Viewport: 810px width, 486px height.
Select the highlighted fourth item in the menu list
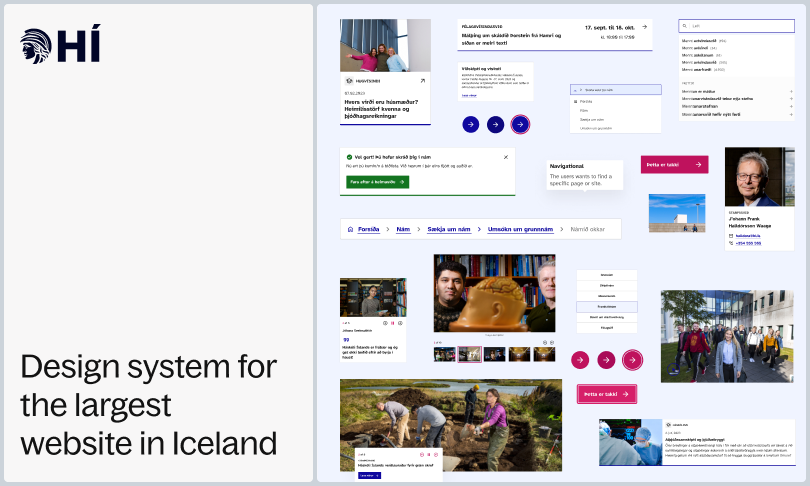(607, 307)
